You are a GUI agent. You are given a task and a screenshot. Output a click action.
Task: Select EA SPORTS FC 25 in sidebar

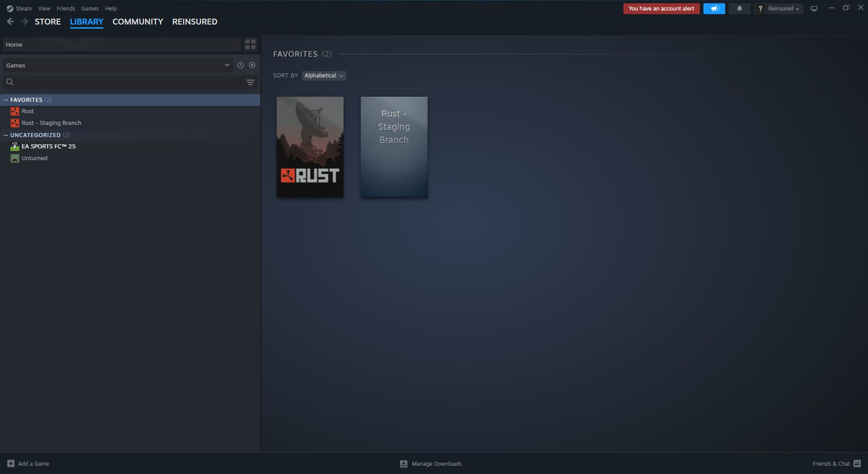click(49, 146)
